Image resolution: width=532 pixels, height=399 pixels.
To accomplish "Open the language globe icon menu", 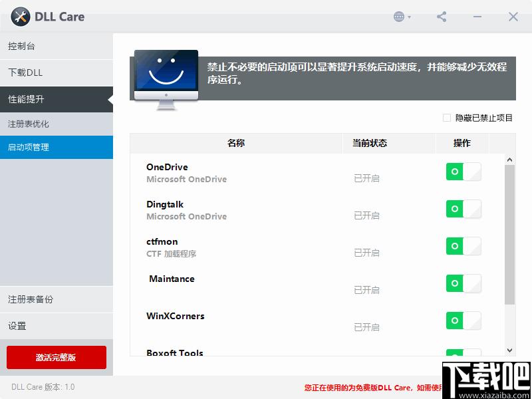I will (x=402, y=17).
